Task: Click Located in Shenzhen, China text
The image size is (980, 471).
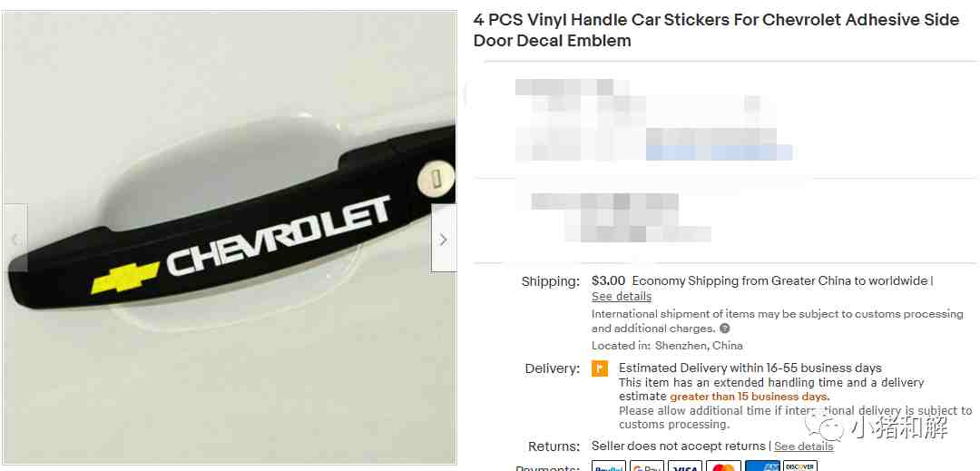Action: pyautogui.click(x=667, y=346)
